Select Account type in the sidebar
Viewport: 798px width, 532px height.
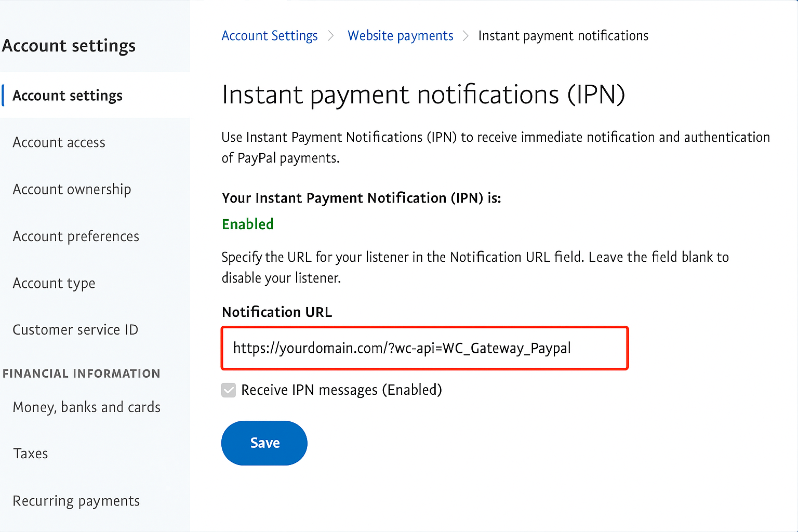54,283
